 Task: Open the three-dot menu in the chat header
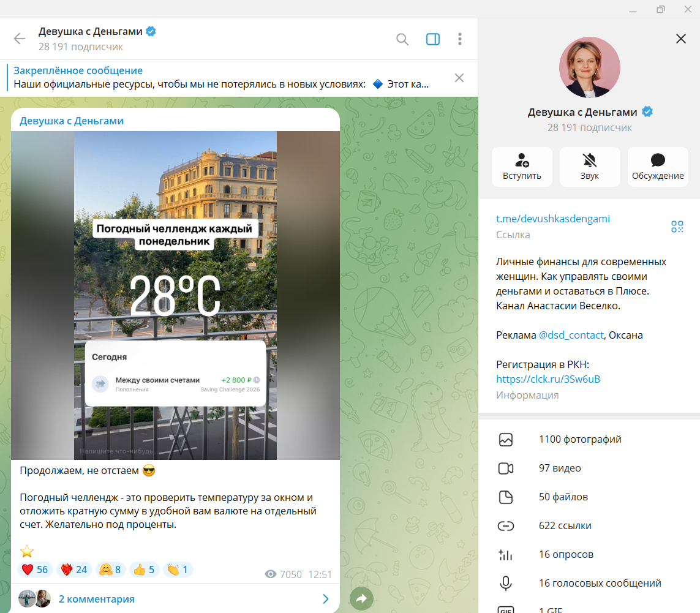pyautogui.click(x=460, y=39)
